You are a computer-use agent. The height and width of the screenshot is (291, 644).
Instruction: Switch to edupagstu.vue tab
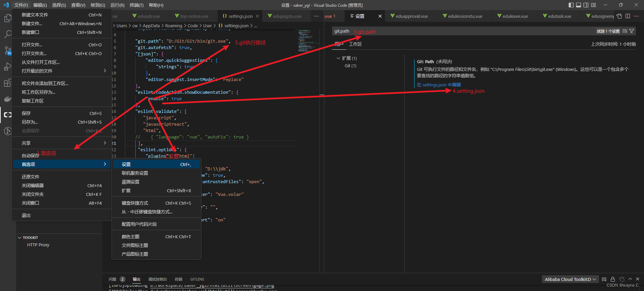pyautogui.click(x=287, y=16)
